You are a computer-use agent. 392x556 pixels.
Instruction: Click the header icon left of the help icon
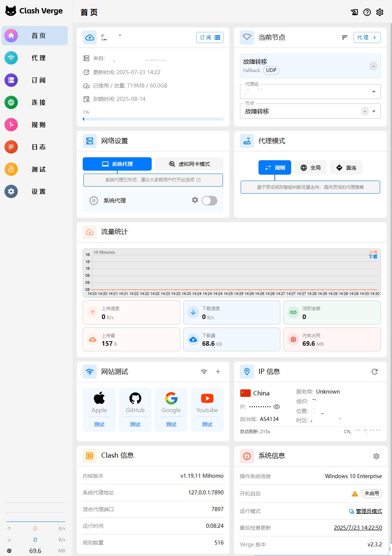355,12
